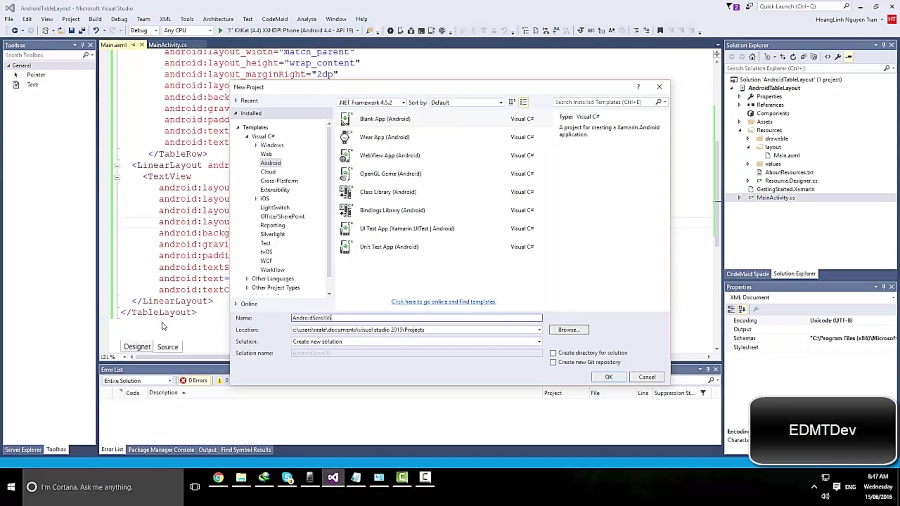The height and width of the screenshot is (506, 900).
Task: Expand Other Project Types in templates tree
Action: click(x=247, y=287)
